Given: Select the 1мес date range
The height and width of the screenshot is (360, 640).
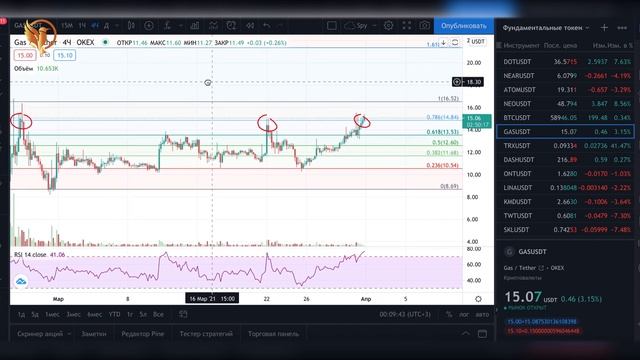Looking at the screenshot, I should tap(52, 314).
